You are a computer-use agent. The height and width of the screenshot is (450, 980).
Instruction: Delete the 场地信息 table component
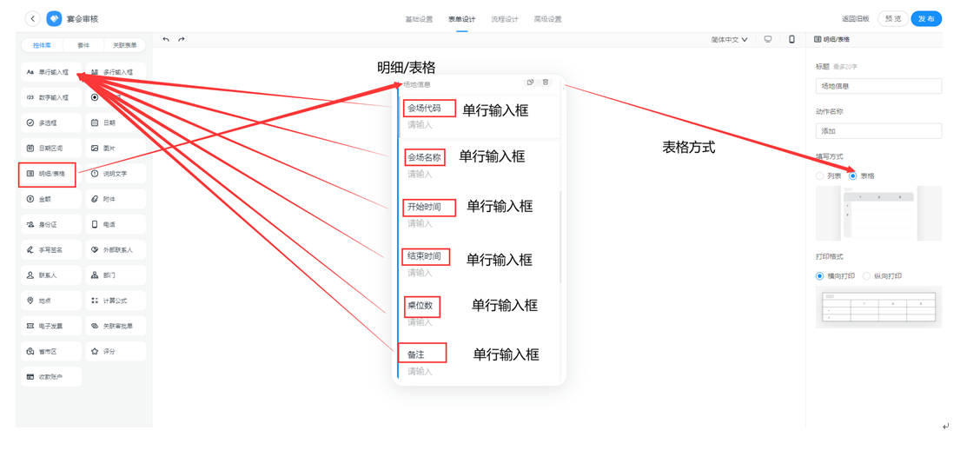[546, 82]
